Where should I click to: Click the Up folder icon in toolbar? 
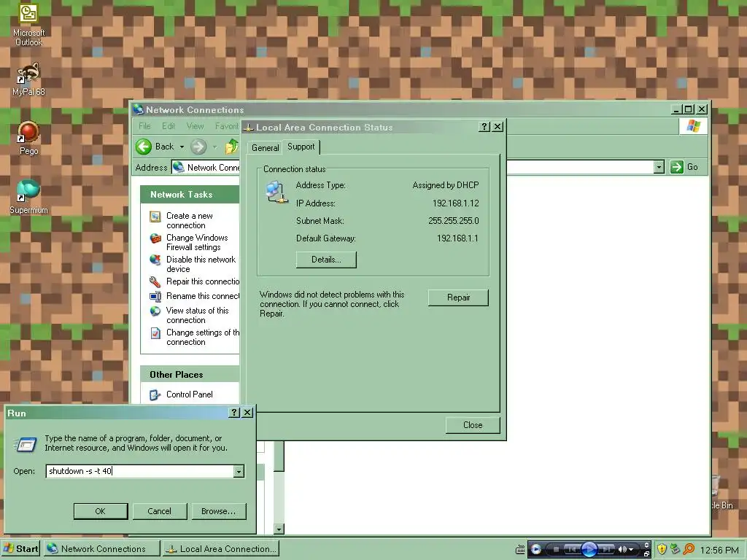[231, 147]
